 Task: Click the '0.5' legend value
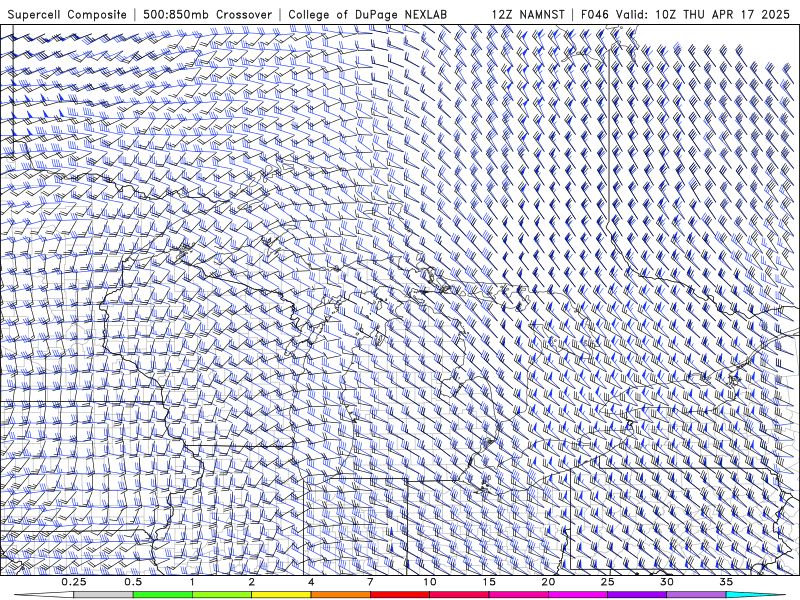(x=133, y=582)
